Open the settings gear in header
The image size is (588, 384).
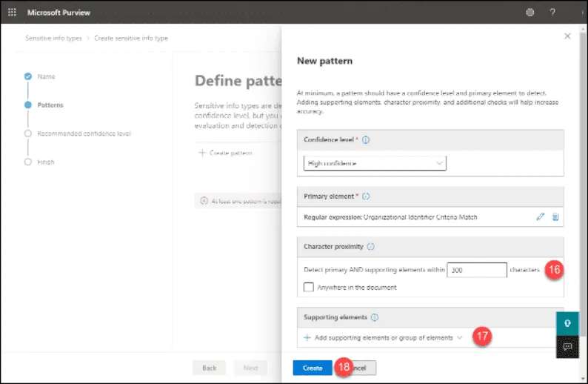(x=529, y=13)
